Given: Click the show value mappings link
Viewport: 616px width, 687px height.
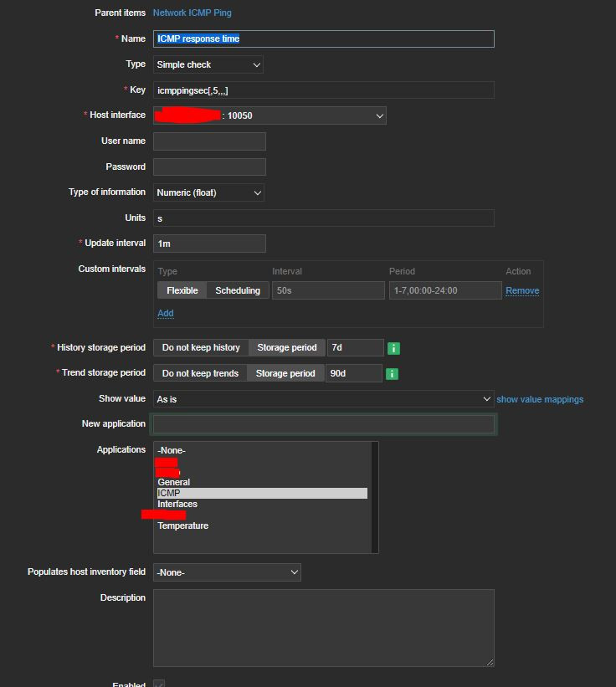Looking at the screenshot, I should pyautogui.click(x=540, y=399).
